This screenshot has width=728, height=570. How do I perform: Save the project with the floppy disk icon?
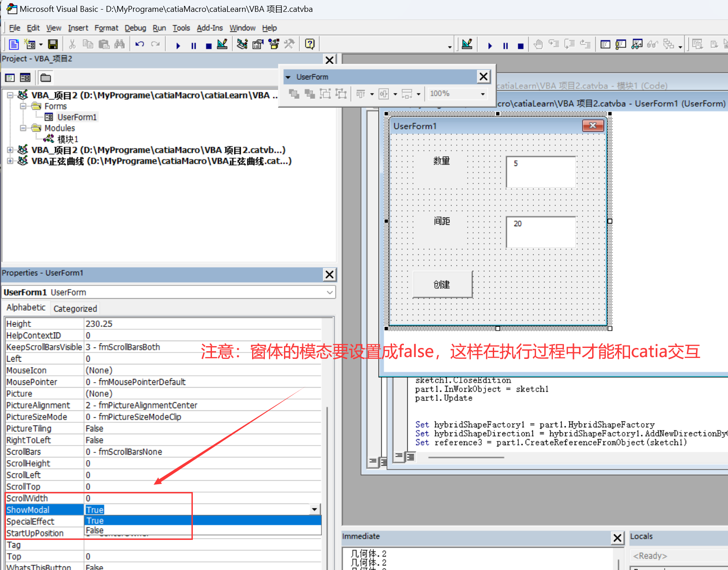click(53, 44)
